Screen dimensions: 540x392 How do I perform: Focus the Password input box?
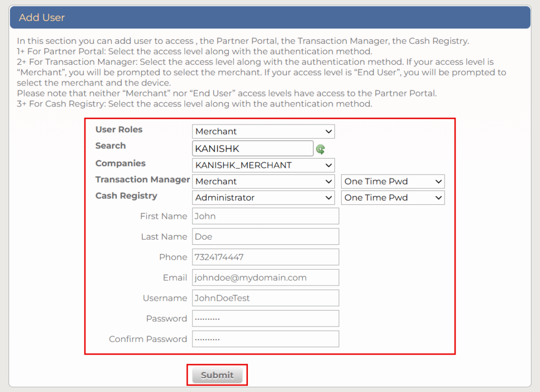[x=265, y=319]
